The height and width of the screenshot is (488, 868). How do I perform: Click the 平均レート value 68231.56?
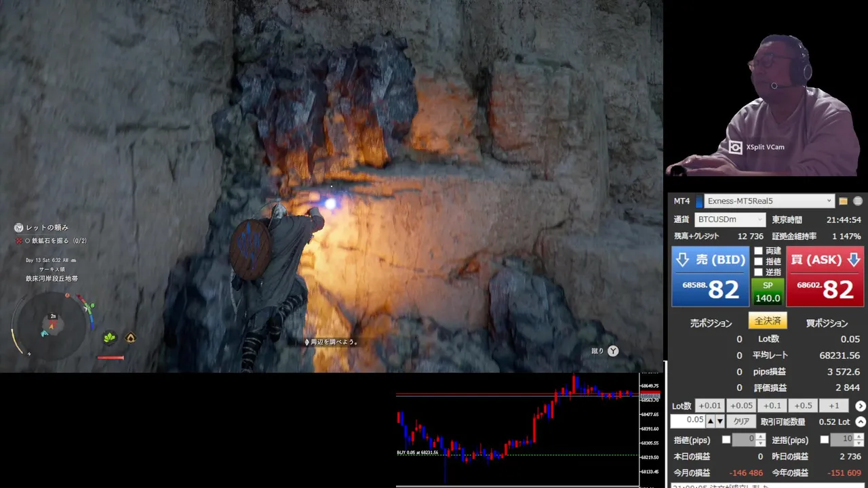[840, 356]
